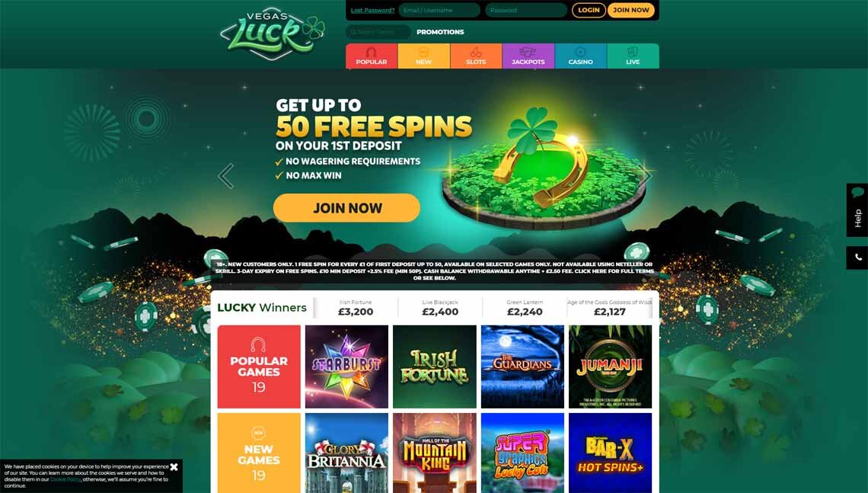Show previous banner with left arrow
The width and height of the screenshot is (868, 493).
[x=226, y=176]
